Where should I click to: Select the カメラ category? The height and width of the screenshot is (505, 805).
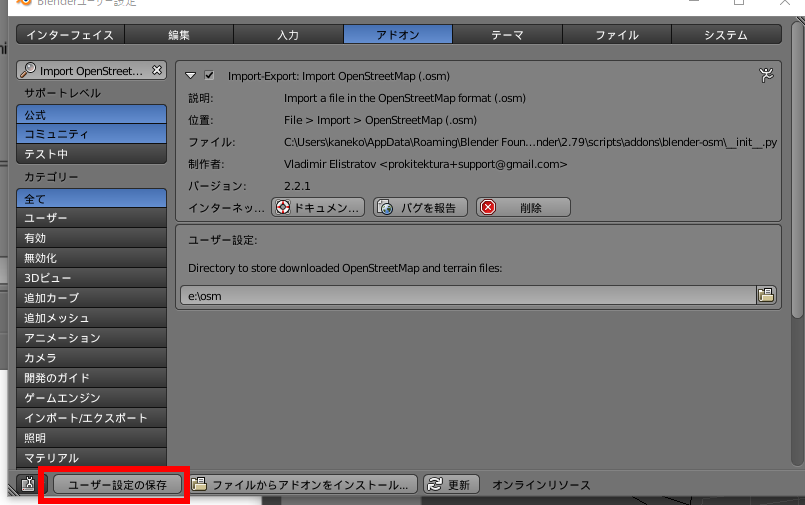pyautogui.click(x=91, y=358)
